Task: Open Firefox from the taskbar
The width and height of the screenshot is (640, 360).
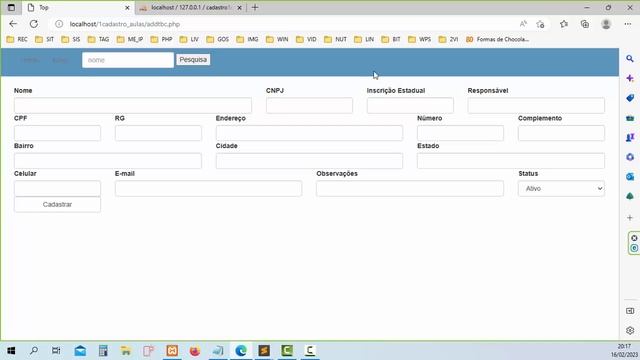Action: [x=195, y=351]
